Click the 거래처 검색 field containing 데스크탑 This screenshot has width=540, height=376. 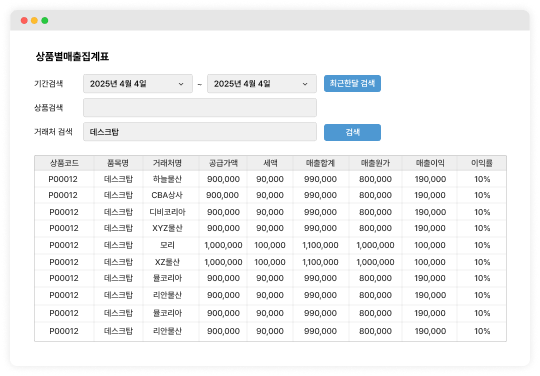200,132
